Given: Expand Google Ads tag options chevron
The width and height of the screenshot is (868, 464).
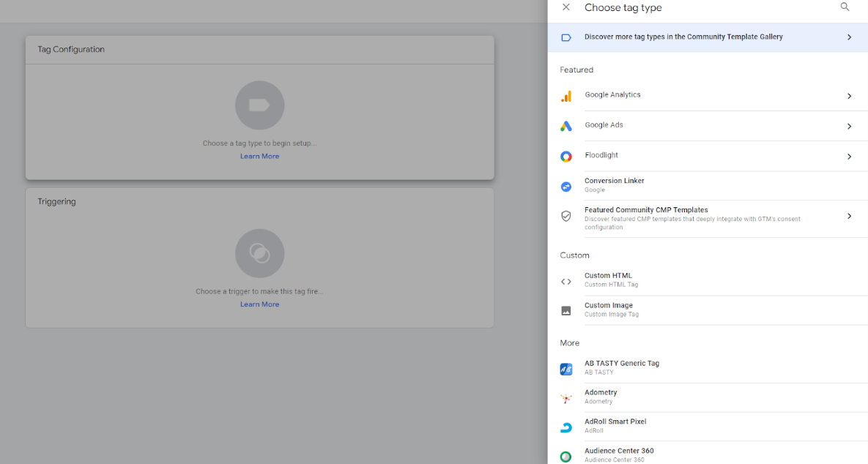Looking at the screenshot, I should tap(849, 127).
